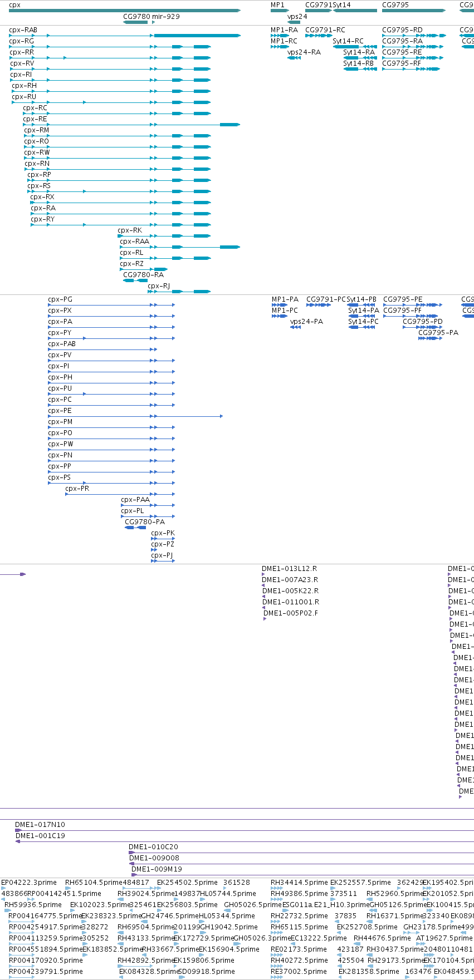Click transcript cpx-RV

(x=22, y=63)
